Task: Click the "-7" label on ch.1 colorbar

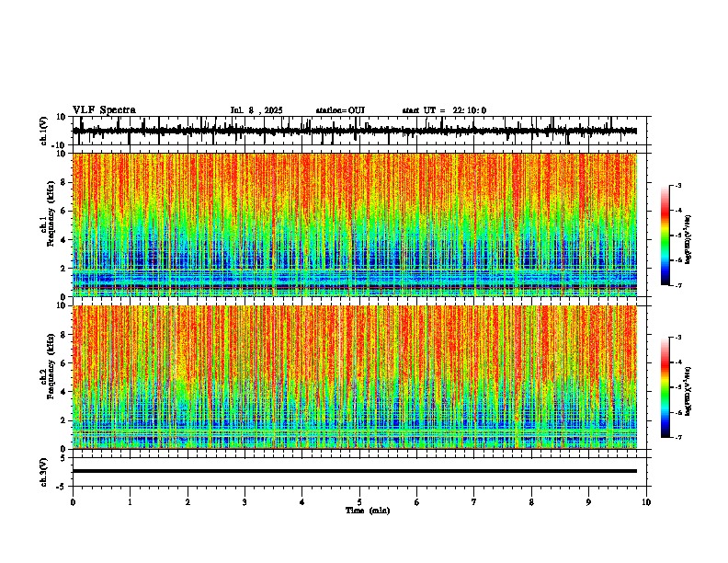Action: [677, 285]
